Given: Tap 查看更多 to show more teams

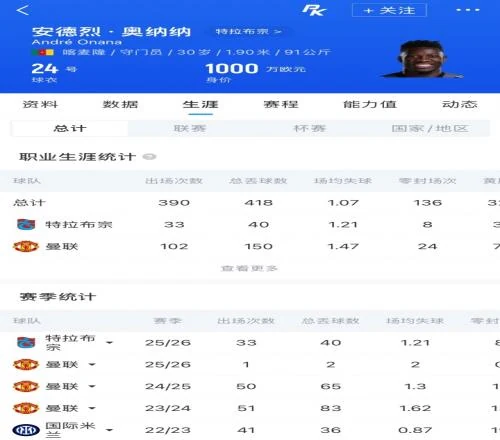Looking at the screenshot, I should click(x=249, y=268).
